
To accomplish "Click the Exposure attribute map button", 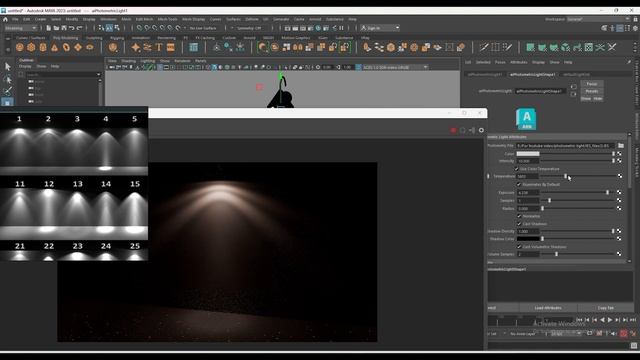I will coord(620,192).
